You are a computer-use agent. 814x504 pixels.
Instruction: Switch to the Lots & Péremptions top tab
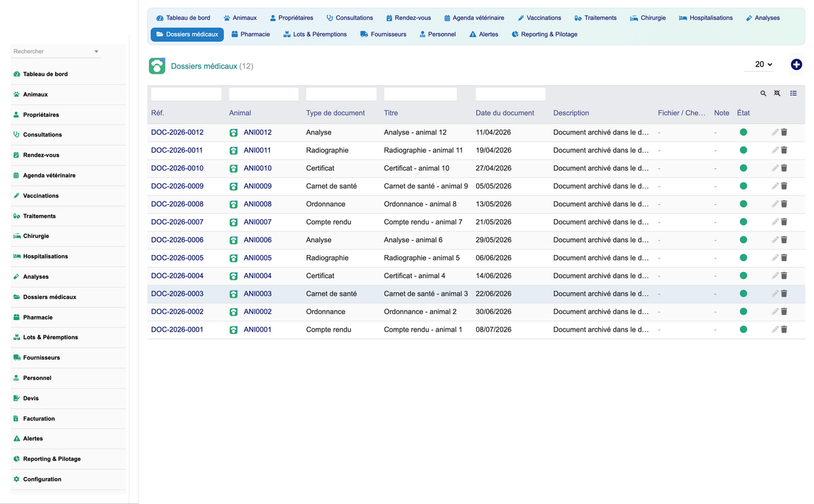coord(315,34)
